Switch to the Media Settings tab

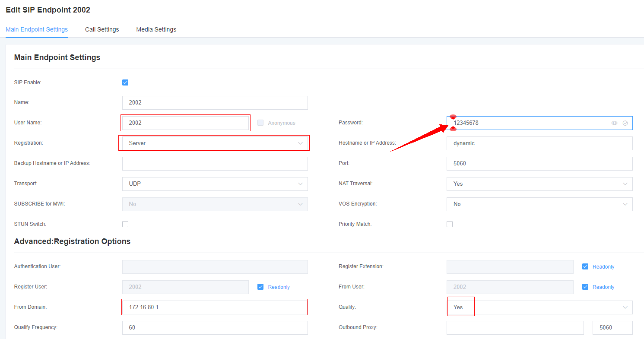point(156,29)
